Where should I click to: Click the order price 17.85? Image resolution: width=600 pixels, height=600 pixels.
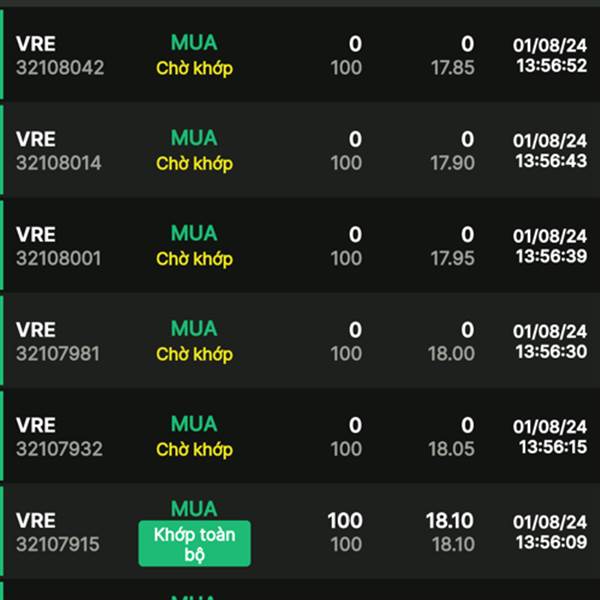click(452, 68)
